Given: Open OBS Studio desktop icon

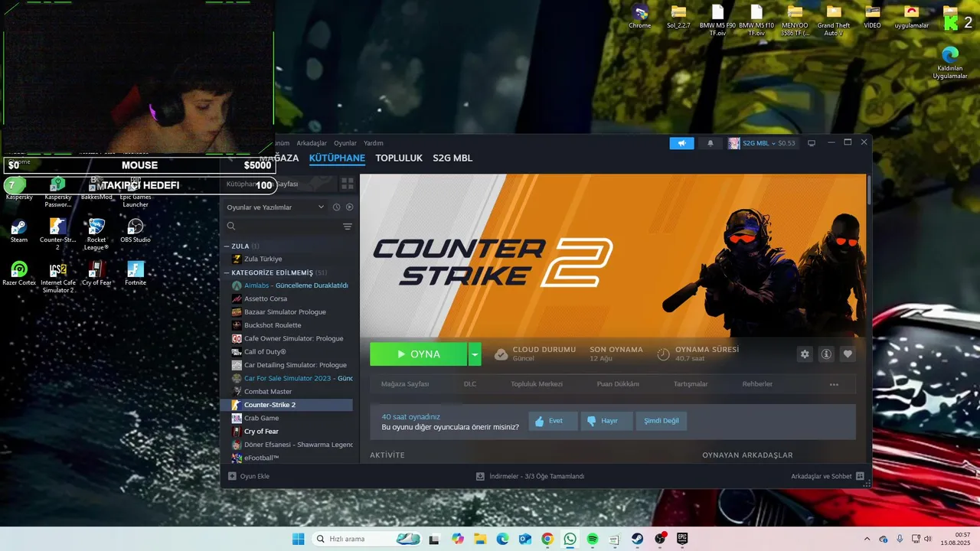Looking at the screenshot, I should pos(136,231).
